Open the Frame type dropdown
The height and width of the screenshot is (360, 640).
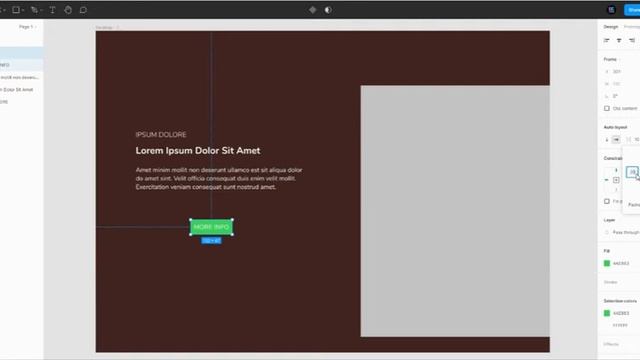coord(611,59)
